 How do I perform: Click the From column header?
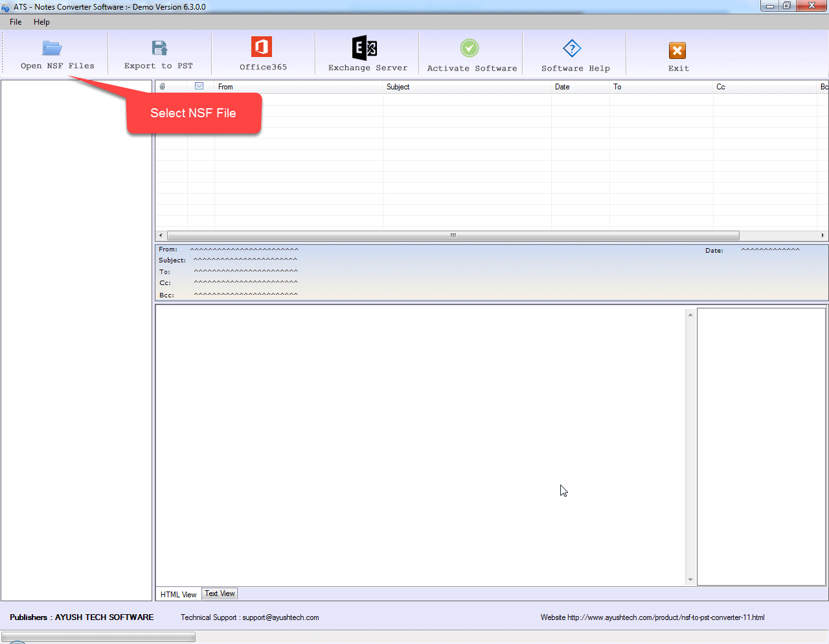click(x=225, y=87)
